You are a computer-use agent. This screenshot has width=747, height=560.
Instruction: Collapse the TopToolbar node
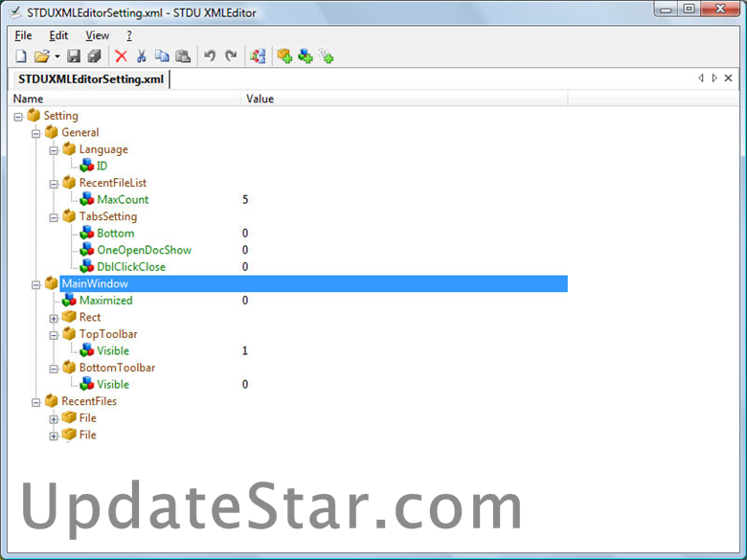[54, 335]
